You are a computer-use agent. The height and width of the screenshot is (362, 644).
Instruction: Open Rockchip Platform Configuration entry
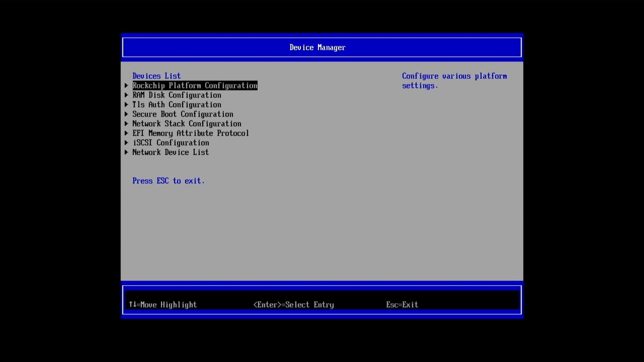(195, 85)
